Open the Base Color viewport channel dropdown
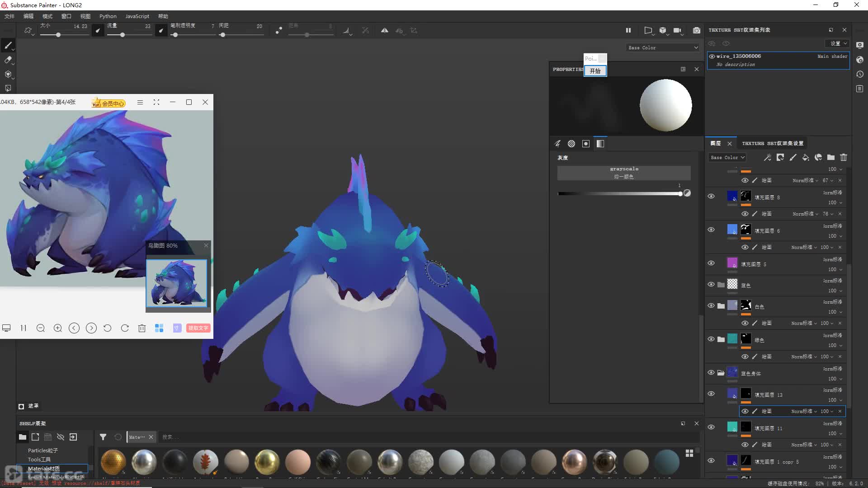The height and width of the screenshot is (488, 868). (x=663, y=47)
